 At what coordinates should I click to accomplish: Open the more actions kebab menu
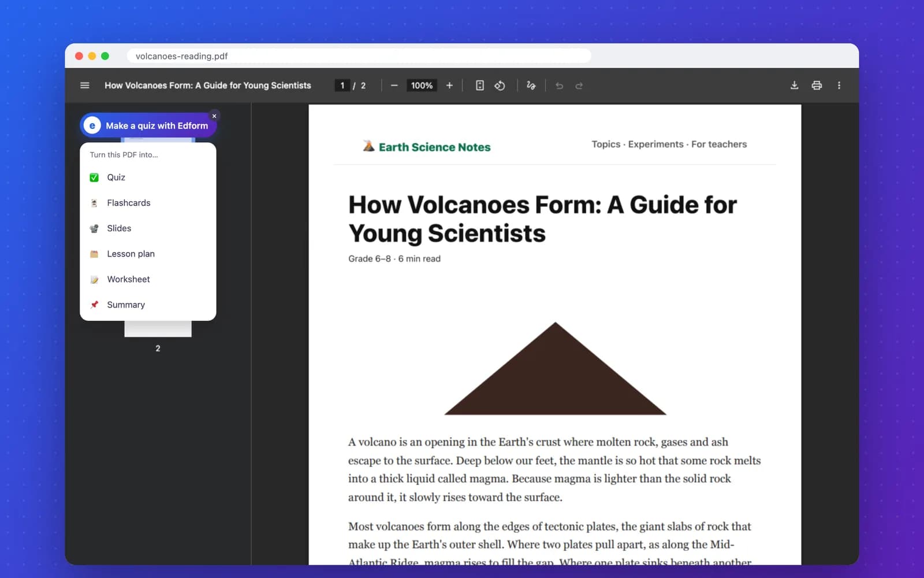coord(839,86)
